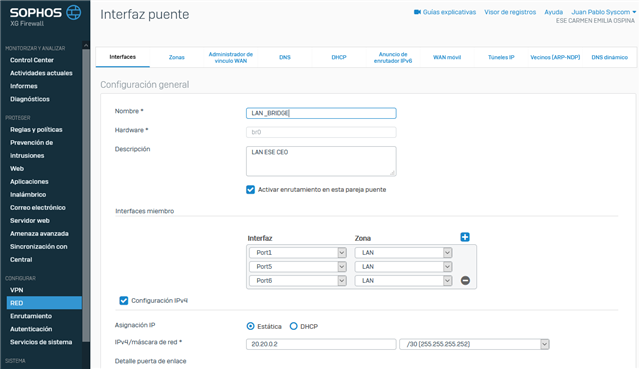Screen dimensions: 640x369
Task: Open Informes in sidebar
Action: click(24, 86)
